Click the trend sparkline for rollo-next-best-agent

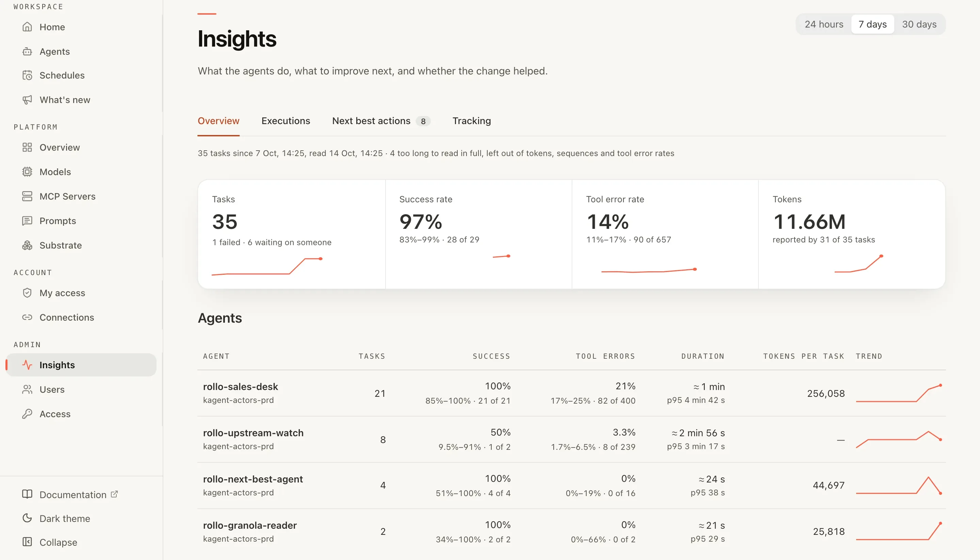899,486
